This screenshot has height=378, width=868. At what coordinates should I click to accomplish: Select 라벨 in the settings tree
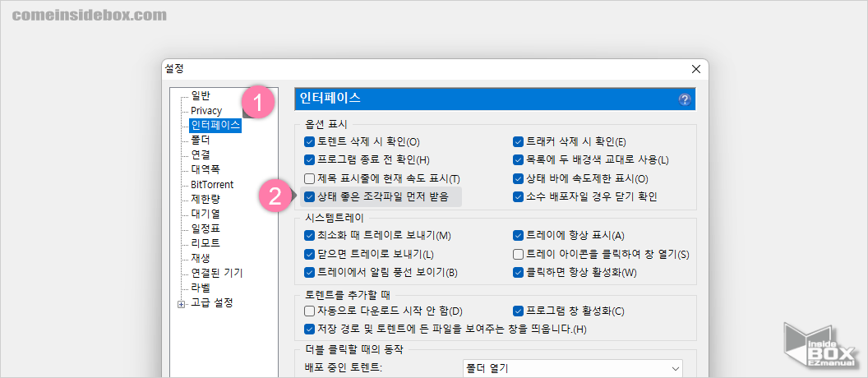(x=201, y=288)
